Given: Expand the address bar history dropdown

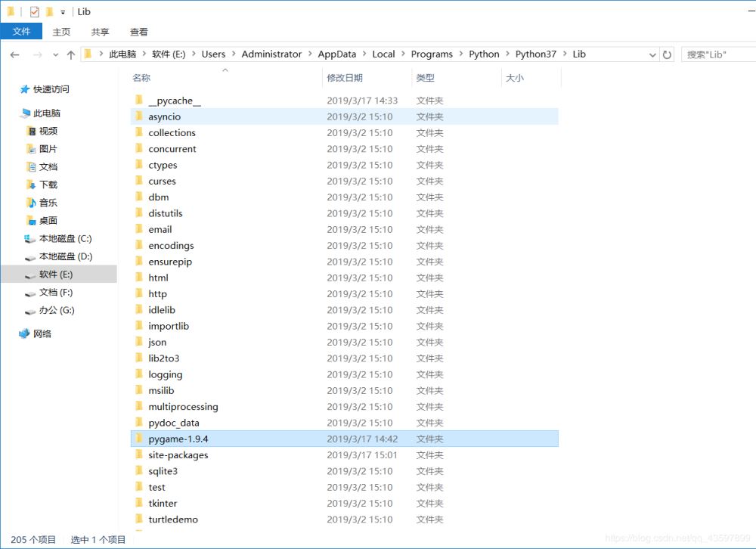Looking at the screenshot, I should (652, 55).
